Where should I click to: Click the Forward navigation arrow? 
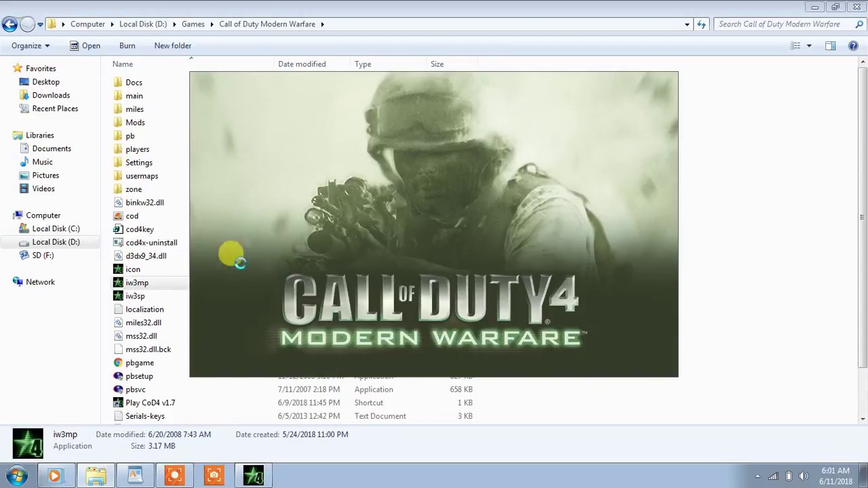tap(27, 24)
